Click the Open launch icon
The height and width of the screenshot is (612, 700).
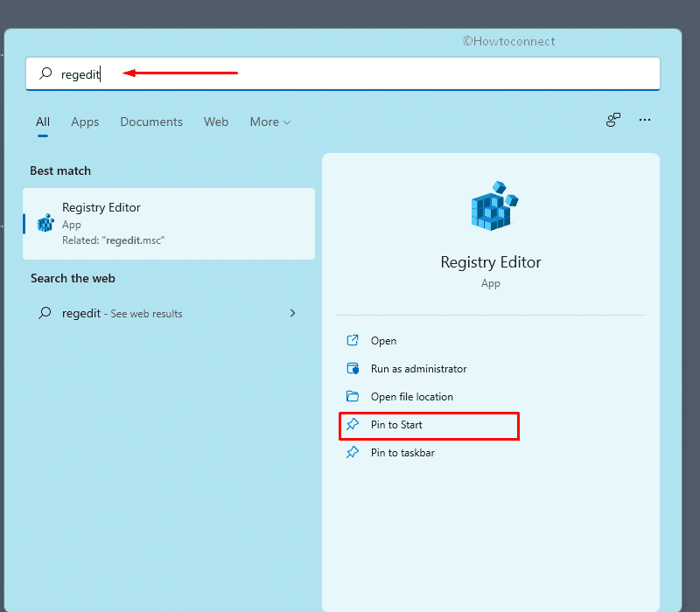pyautogui.click(x=353, y=340)
